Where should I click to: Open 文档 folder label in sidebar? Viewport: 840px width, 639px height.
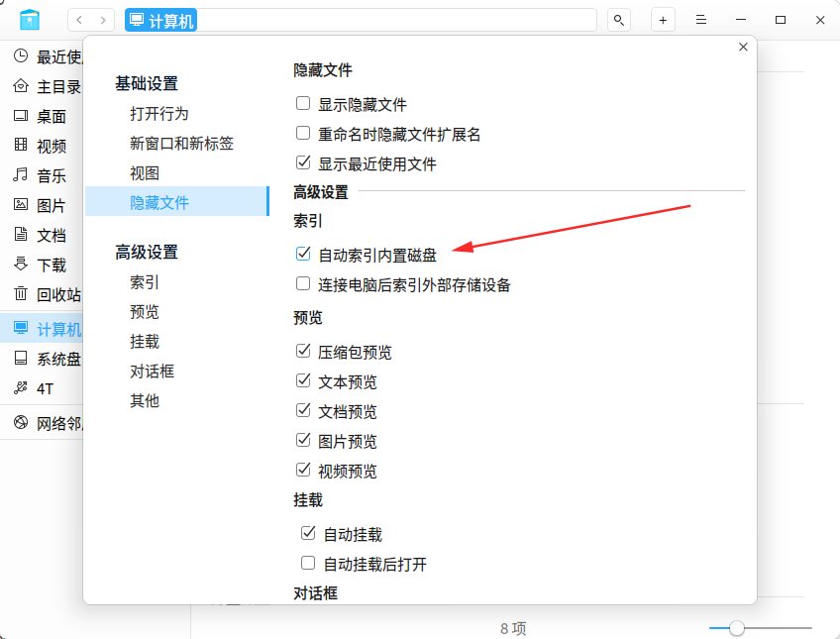coord(52,235)
